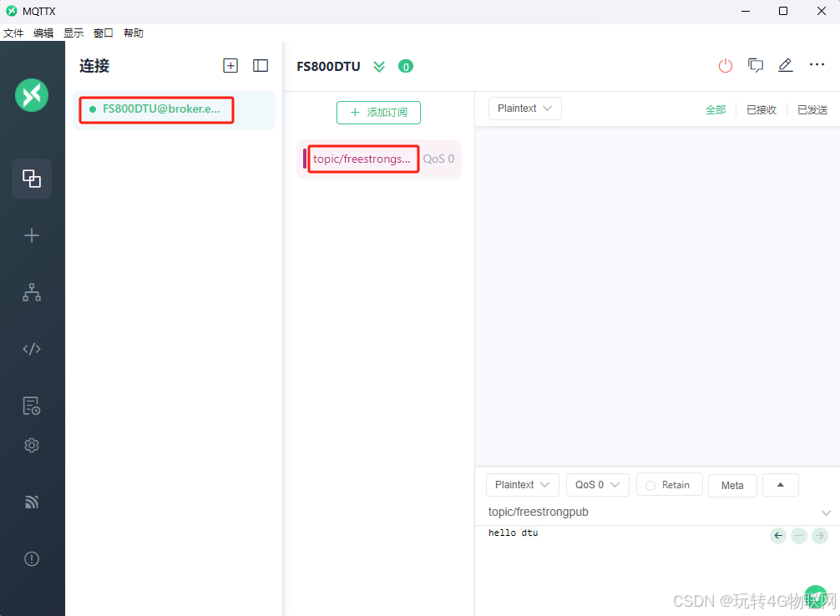840x616 pixels.
Task: Enable the Retain radio option
Action: (650, 485)
